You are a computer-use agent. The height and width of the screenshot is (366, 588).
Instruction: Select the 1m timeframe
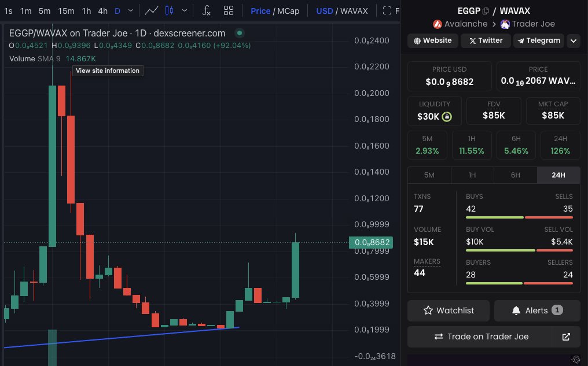26,11
